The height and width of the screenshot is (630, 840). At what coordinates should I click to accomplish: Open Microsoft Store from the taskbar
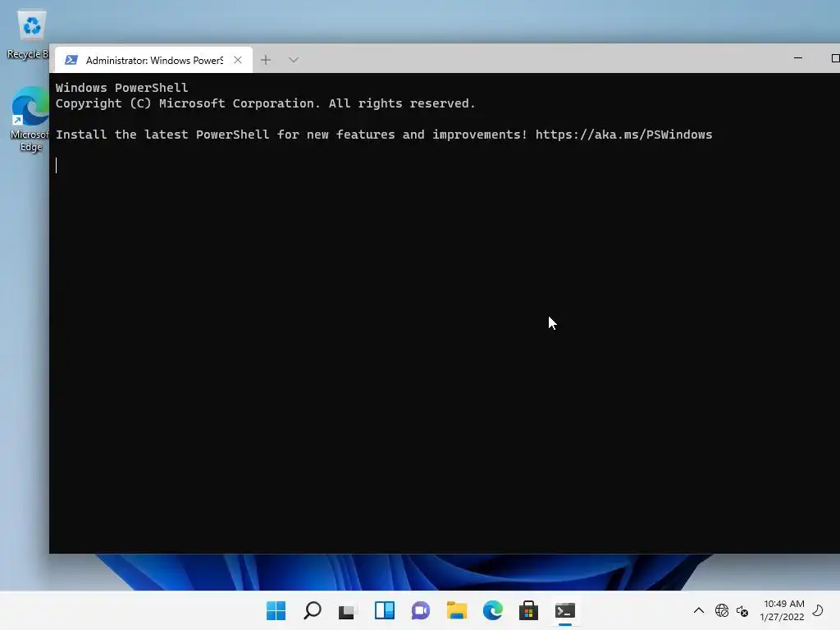click(x=528, y=610)
